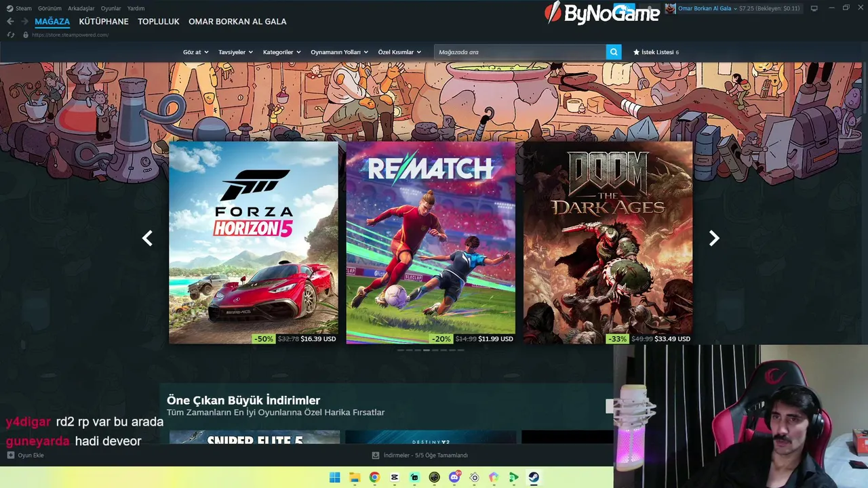Open the Görünüm menu
Screen dimensions: 868x488
50,8
